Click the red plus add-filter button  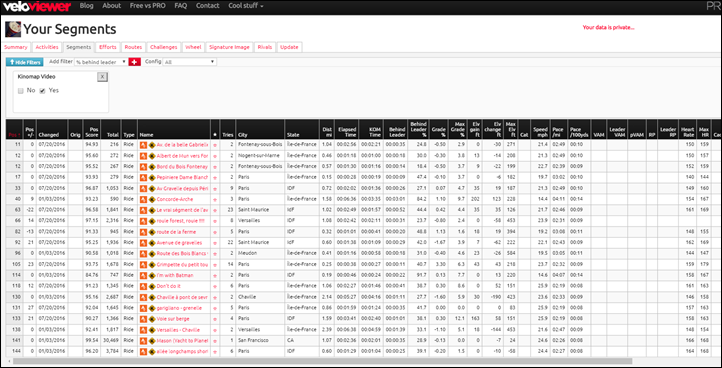point(134,62)
